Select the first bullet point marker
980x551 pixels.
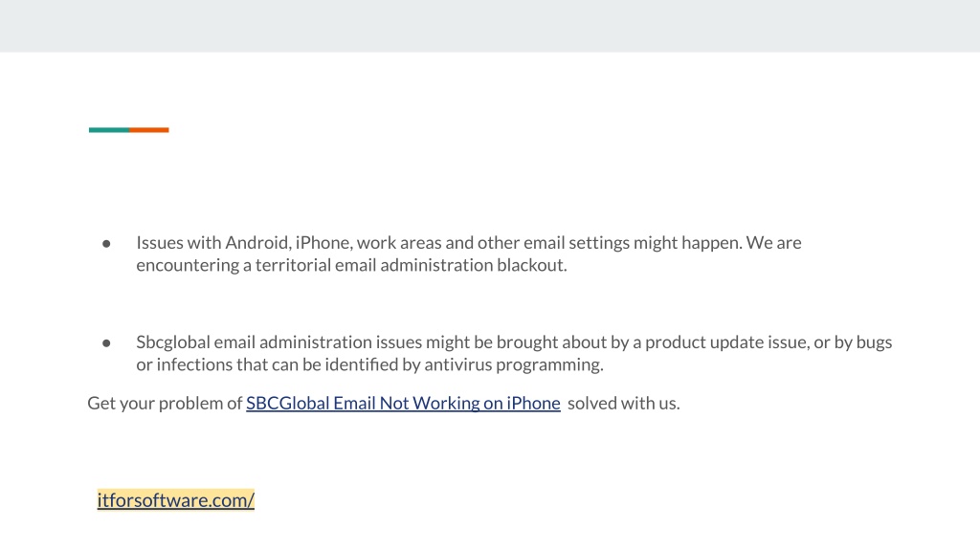tap(106, 243)
